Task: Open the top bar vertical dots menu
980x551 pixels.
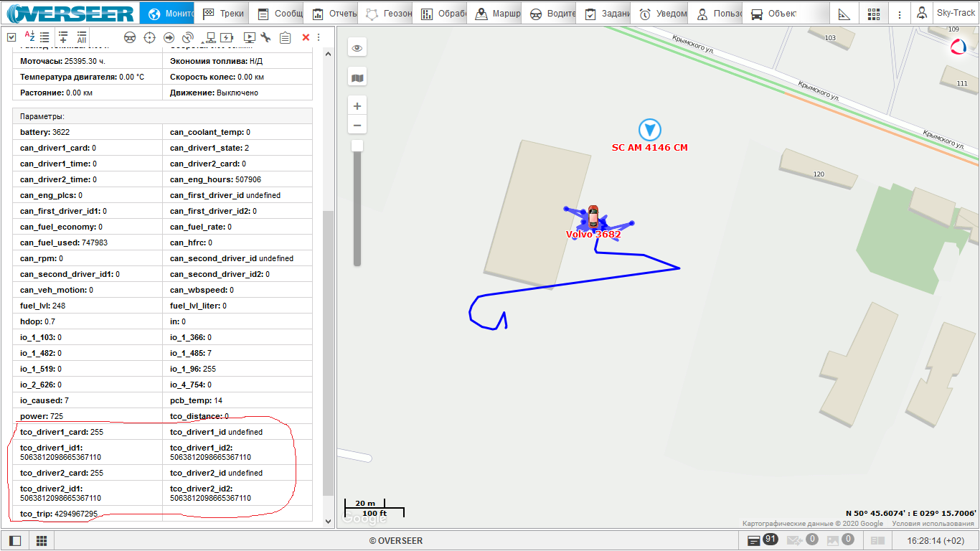Action: coord(899,14)
